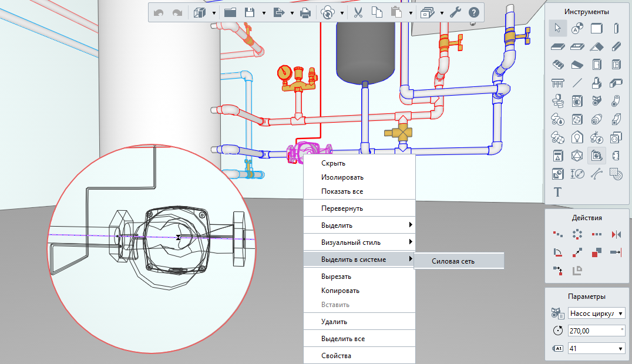Select the Beam tool
This screenshot has height=364, width=632.
(x=616, y=46)
